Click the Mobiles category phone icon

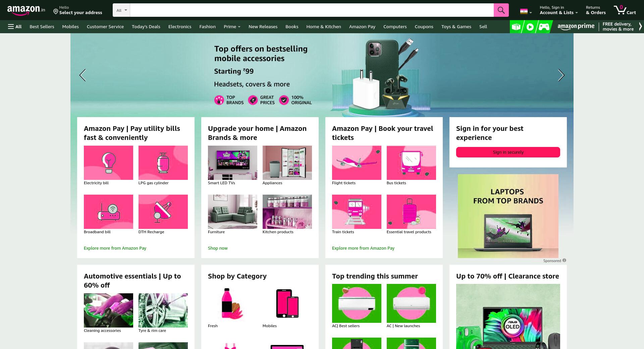(287, 303)
